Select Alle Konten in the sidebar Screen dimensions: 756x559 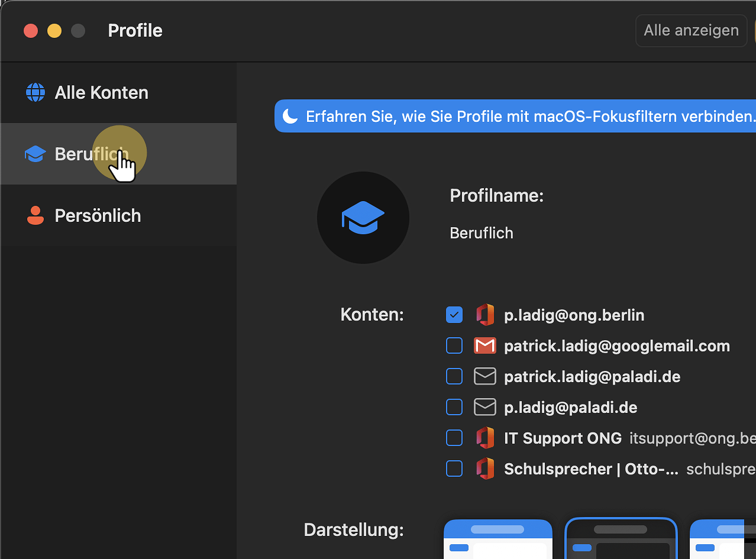pyautogui.click(x=102, y=92)
